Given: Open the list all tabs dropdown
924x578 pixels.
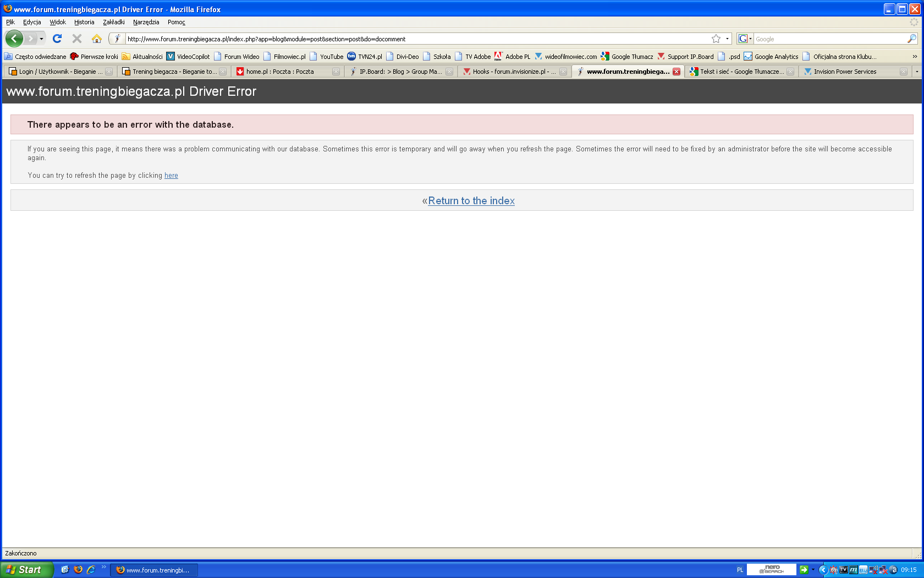Looking at the screenshot, I should pyautogui.click(x=917, y=72).
